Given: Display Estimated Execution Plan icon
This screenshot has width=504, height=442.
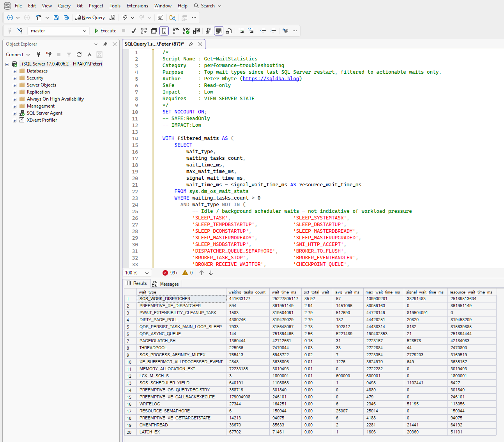Looking at the screenshot, I should pyautogui.click(x=144, y=31).
